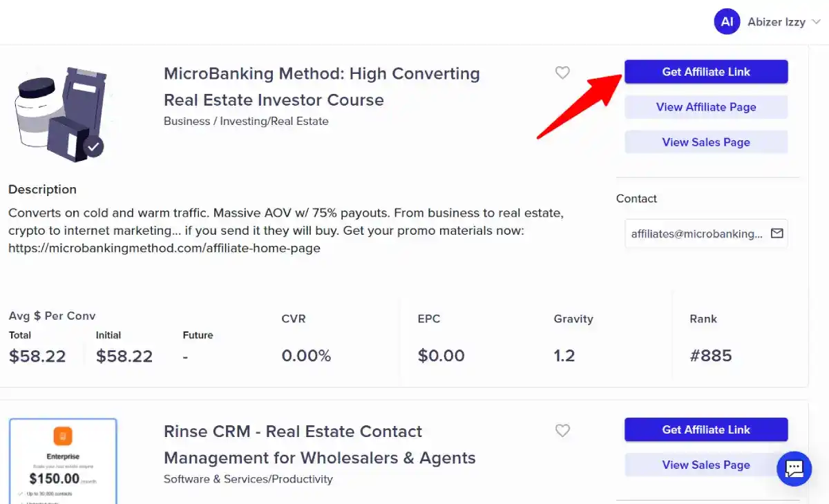Toggle the heart icon on Rinse CRM listing
The width and height of the screenshot is (829, 504).
click(x=562, y=430)
